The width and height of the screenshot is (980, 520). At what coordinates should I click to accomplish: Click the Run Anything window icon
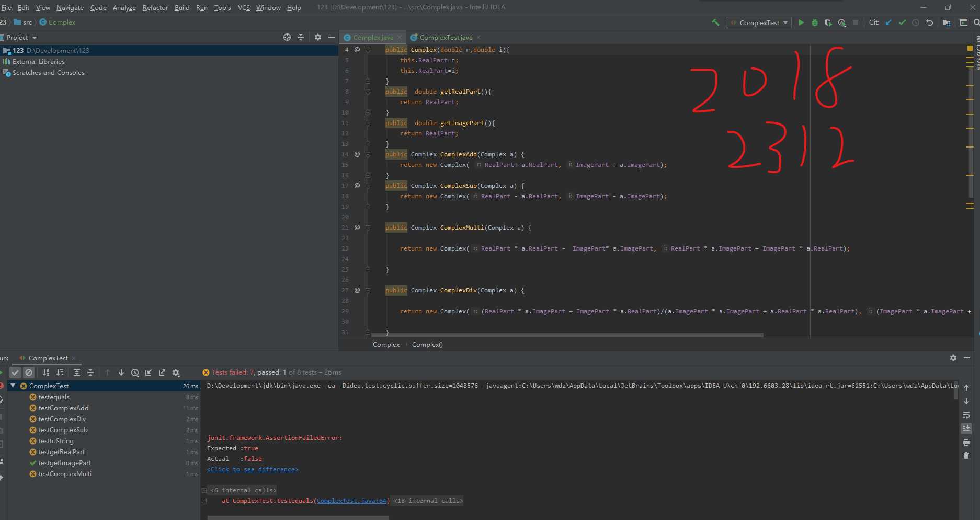point(964,22)
